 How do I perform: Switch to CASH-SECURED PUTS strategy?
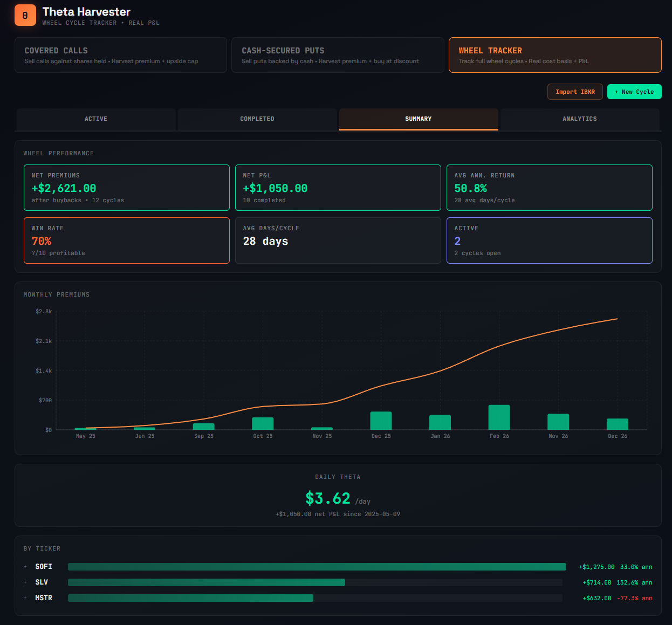tap(338, 54)
